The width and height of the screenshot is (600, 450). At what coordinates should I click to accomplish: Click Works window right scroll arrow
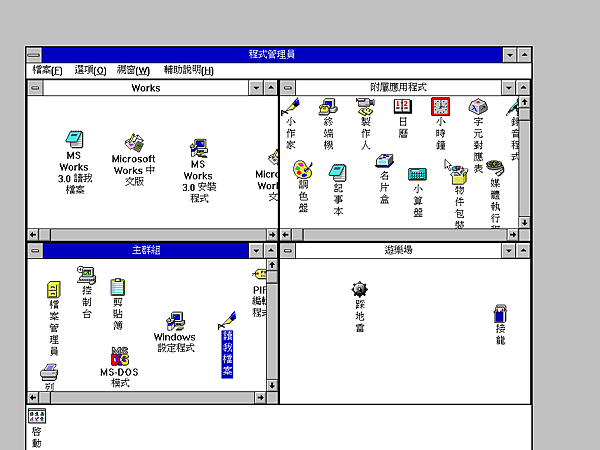[x=272, y=235]
